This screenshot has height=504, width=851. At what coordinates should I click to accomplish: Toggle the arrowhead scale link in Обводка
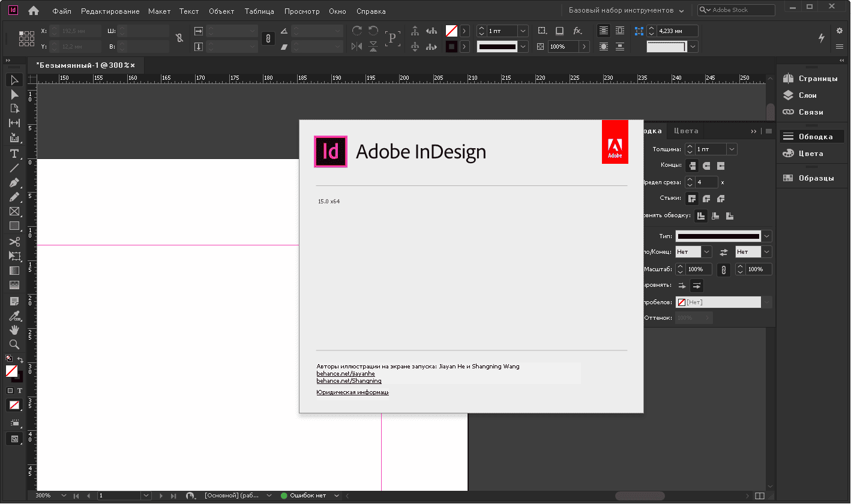[x=724, y=269]
